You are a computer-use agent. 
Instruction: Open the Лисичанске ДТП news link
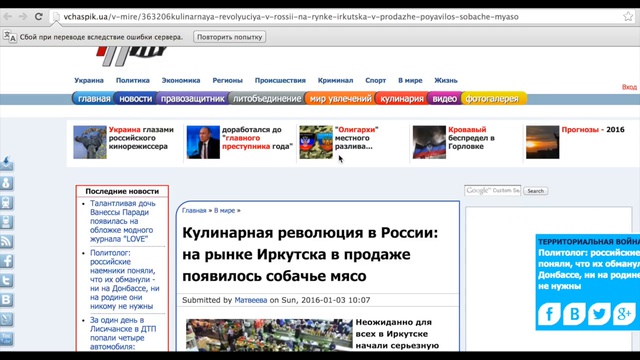[123, 333]
